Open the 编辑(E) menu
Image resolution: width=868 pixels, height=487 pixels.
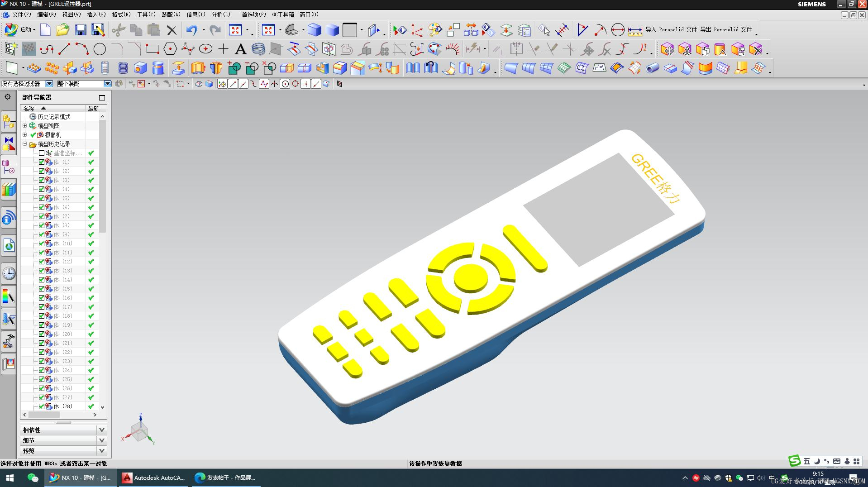(46, 14)
